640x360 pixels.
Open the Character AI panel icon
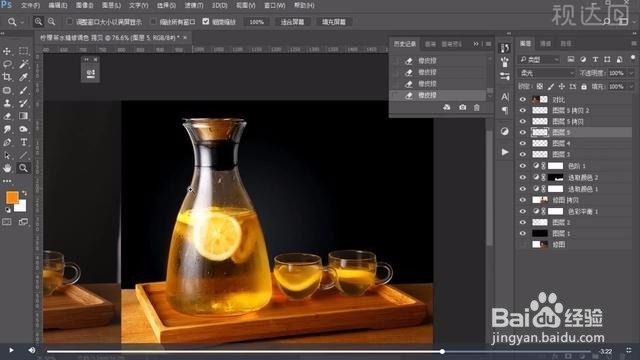point(505,97)
